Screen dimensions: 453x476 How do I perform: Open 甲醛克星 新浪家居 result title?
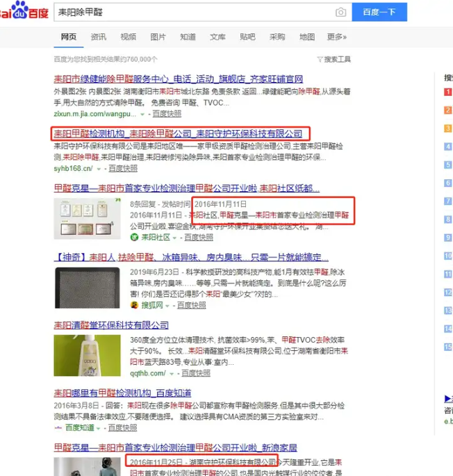[x=175, y=448]
